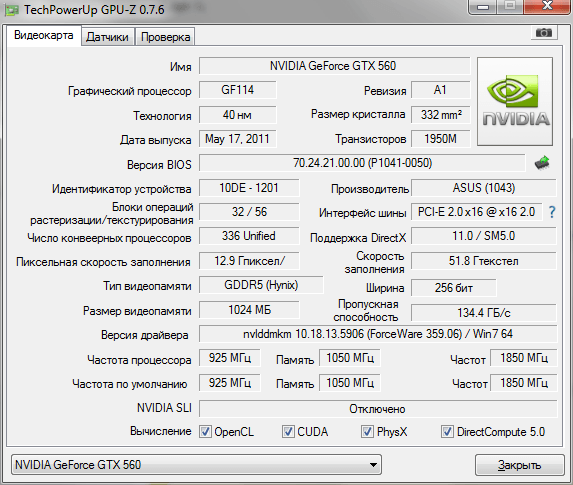Close the GPU-Z window
Image resolution: width=573 pixels, height=485 pixels.
[547, 7]
